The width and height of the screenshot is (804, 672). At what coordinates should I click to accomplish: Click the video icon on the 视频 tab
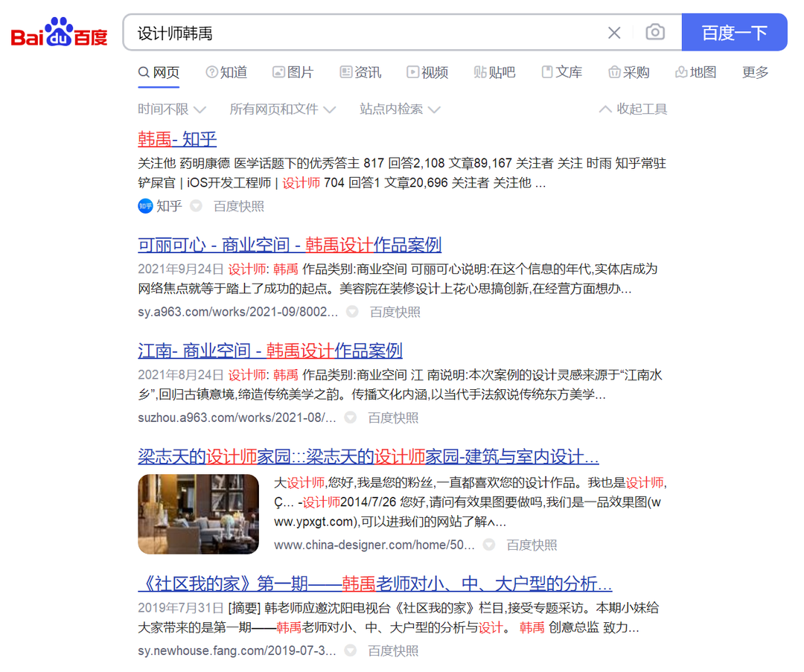412,72
